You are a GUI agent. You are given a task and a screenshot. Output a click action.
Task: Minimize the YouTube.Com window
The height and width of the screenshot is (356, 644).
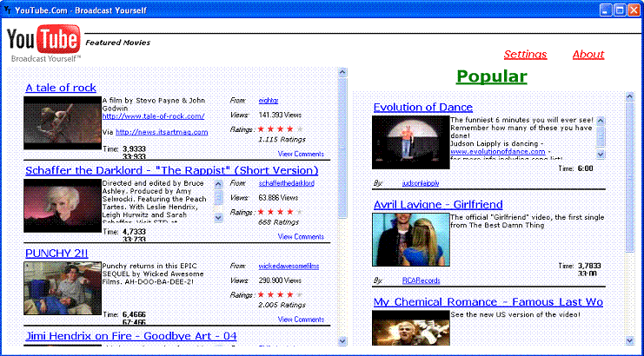(x=606, y=10)
